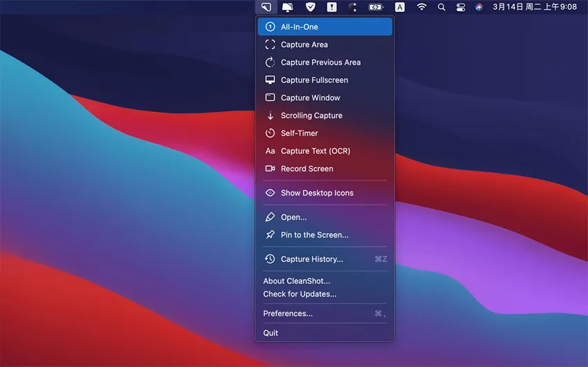Choose Open... from the CleanShot menu
This screenshot has width=588, height=367.
click(293, 217)
